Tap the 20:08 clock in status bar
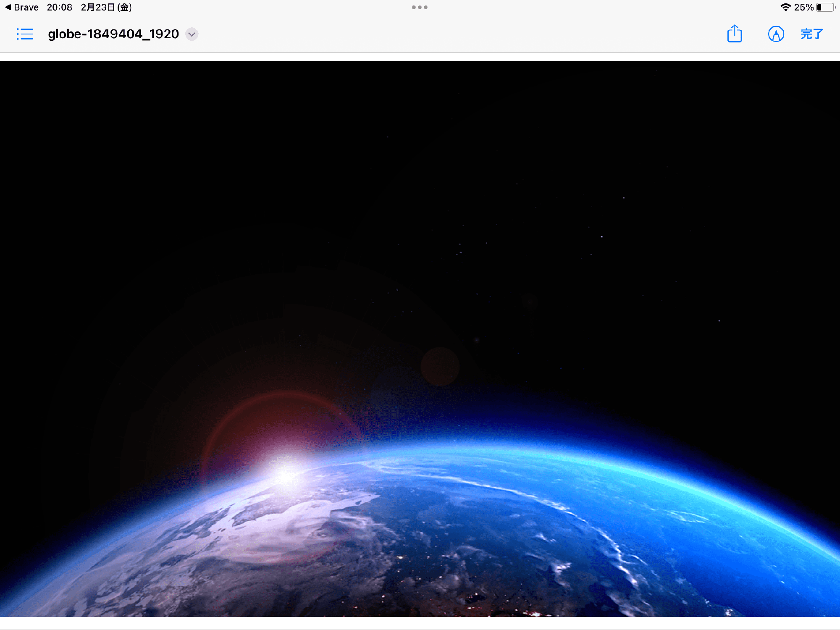This screenshot has width=840, height=630. (x=59, y=7)
